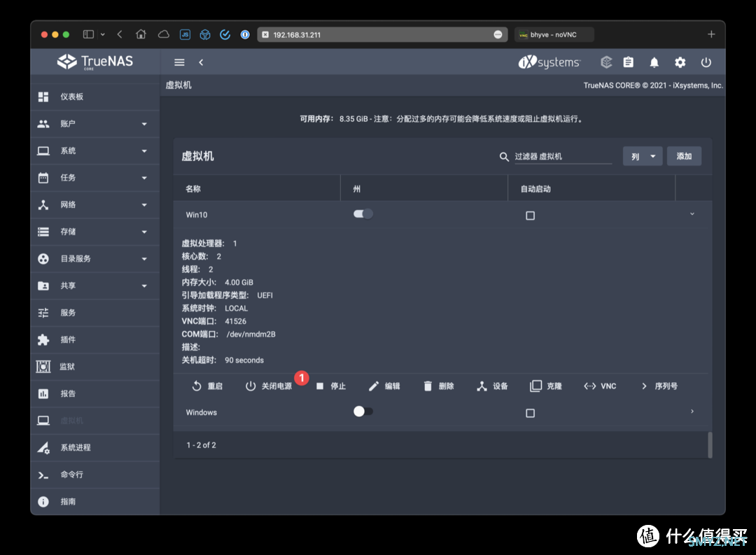Open the browser sidebar toggle icon
756x555 pixels.
pyautogui.click(x=88, y=34)
